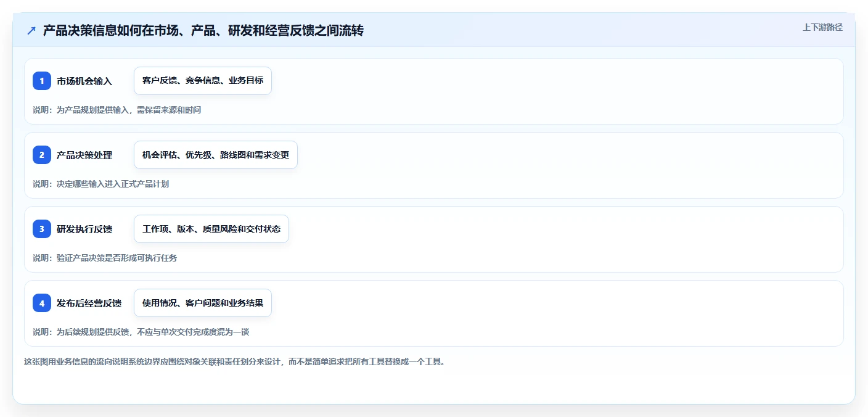The height and width of the screenshot is (417, 868).
Task: Select step number 4 badge
Action: [42, 303]
